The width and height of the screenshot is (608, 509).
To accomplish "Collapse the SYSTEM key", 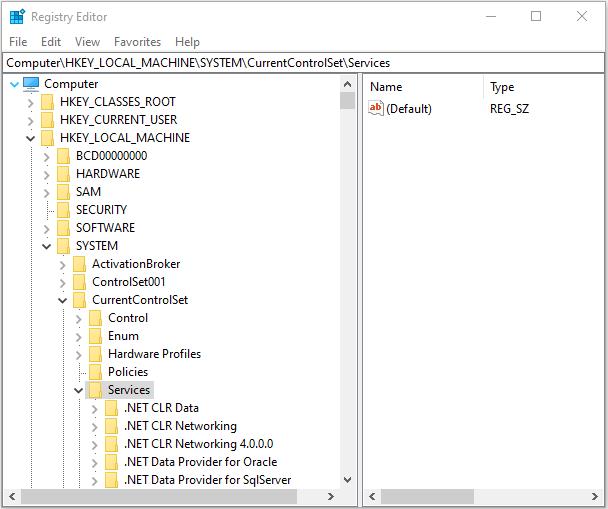I will point(47,247).
